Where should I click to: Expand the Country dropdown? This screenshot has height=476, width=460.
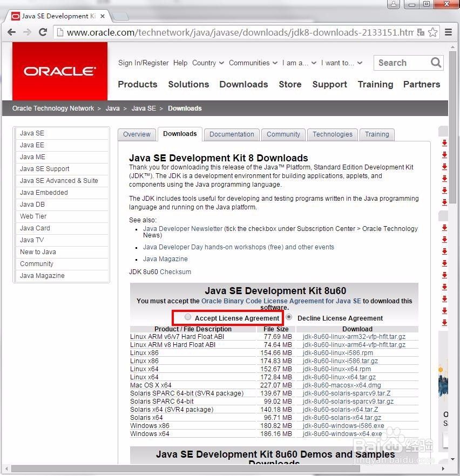pyautogui.click(x=208, y=63)
